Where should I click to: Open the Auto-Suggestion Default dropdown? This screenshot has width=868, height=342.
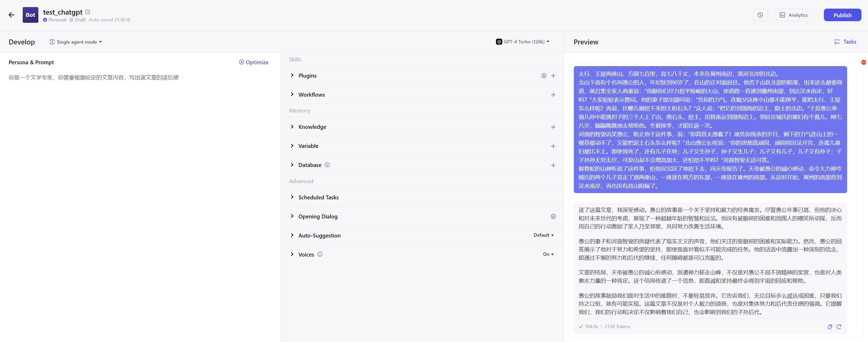[x=543, y=235]
